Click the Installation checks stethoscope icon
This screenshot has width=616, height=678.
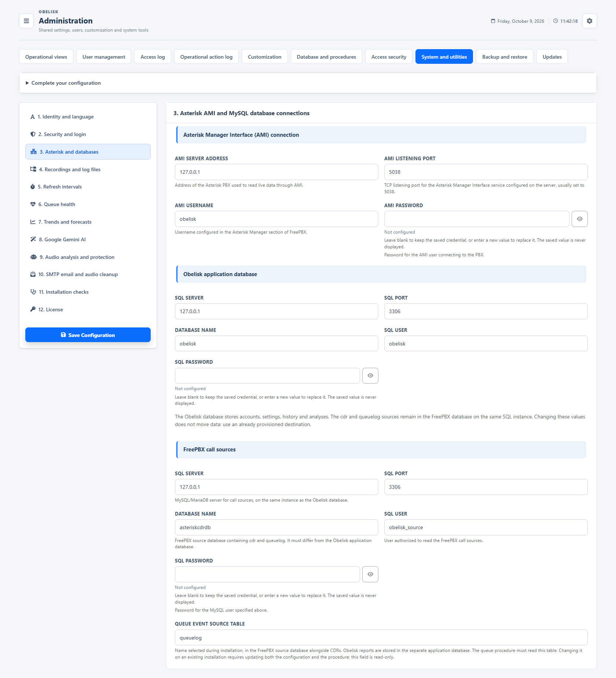click(x=33, y=292)
